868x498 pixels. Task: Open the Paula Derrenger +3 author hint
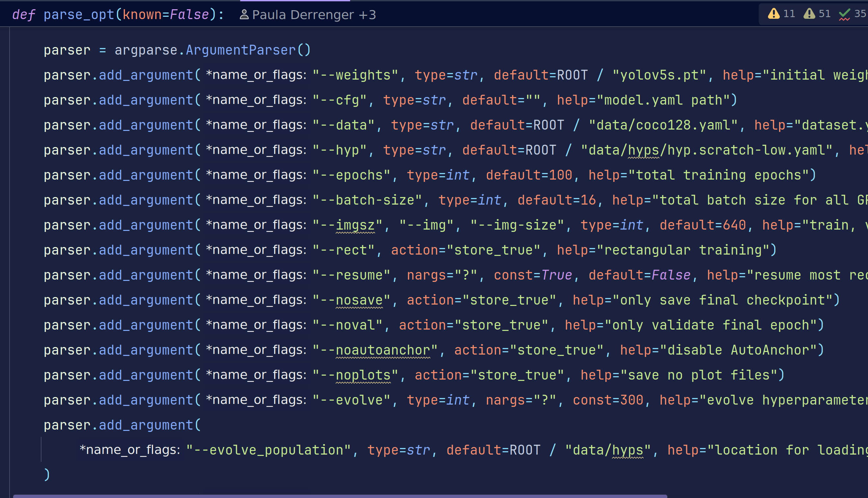(x=314, y=15)
